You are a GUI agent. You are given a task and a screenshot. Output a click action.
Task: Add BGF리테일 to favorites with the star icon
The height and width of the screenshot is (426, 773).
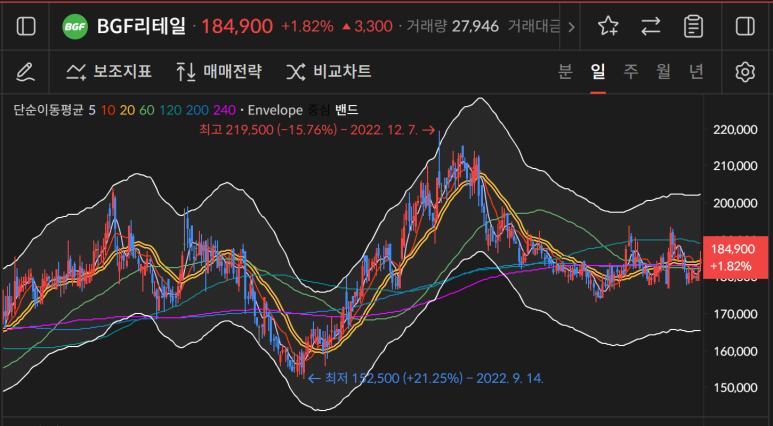608,26
